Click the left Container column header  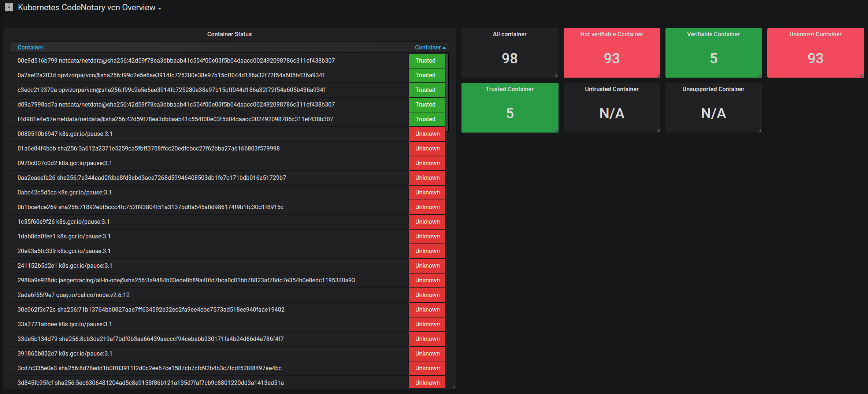[30, 47]
